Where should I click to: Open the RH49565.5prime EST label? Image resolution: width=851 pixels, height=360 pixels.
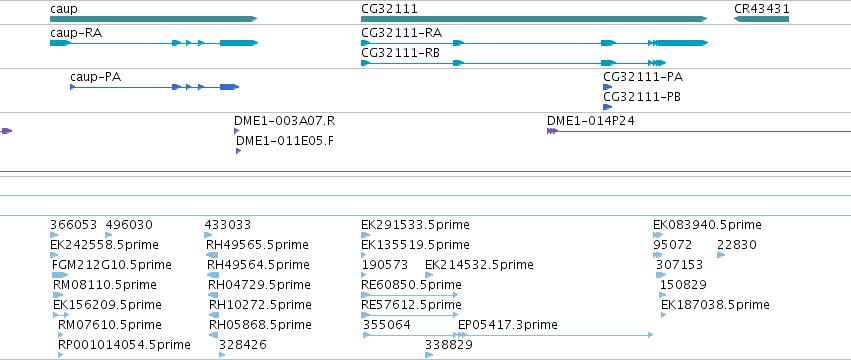[x=257, y=245]
